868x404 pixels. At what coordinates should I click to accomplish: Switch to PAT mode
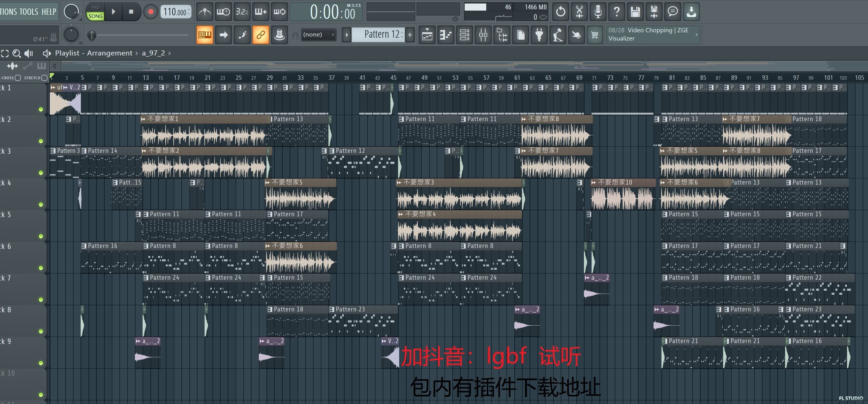pyautogui.click(x=95, y=7)
